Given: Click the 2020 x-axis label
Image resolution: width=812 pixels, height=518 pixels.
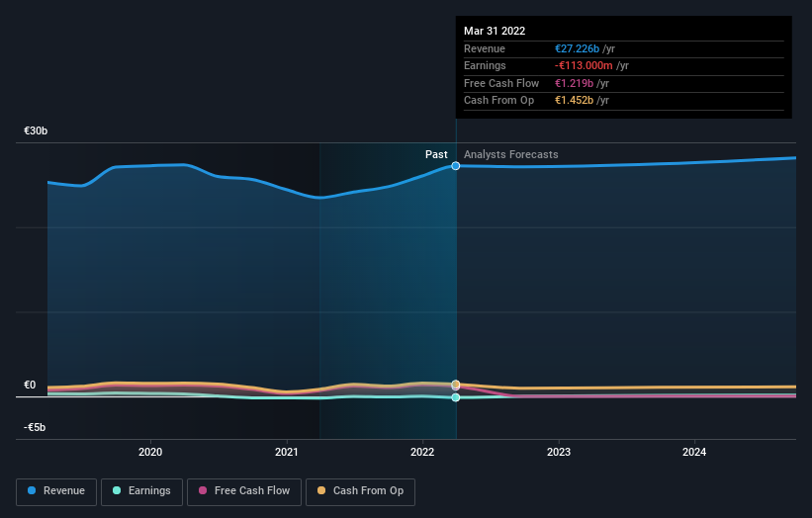Looking at the screenshot, I should [x=150, y=452].
